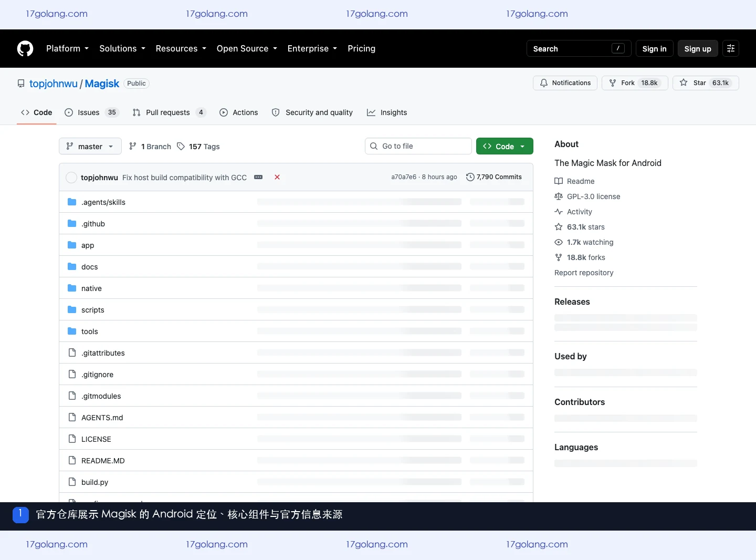Image resolution: width=756 pixels, height=560 pixels.
Task: Expand the Resources menu
Action: [x=181, y=48]
